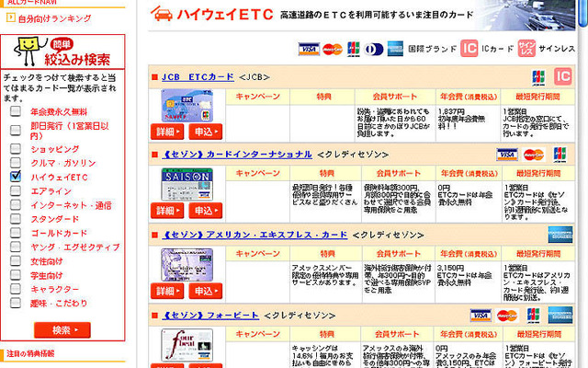Enable the インターネット・通信 checkbox
Image resolution: width=588 pixels, height=368 pixels.
16,204
